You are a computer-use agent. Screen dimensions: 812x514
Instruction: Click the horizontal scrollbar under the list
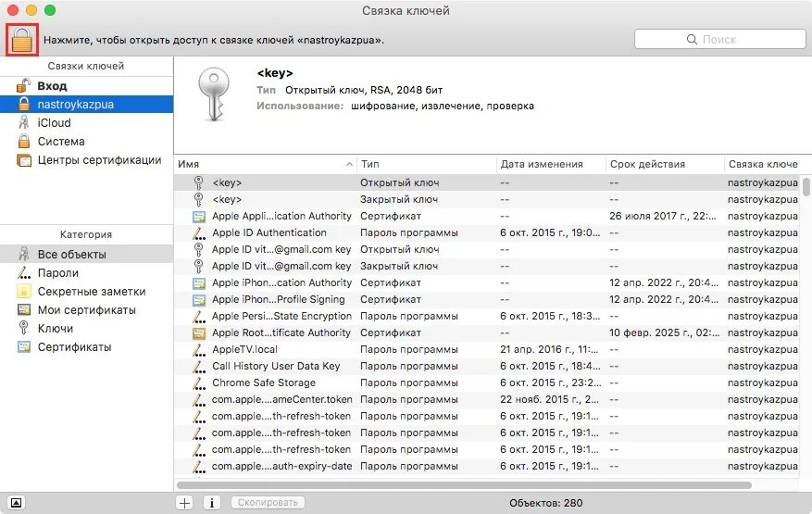[x=464, y=485]
